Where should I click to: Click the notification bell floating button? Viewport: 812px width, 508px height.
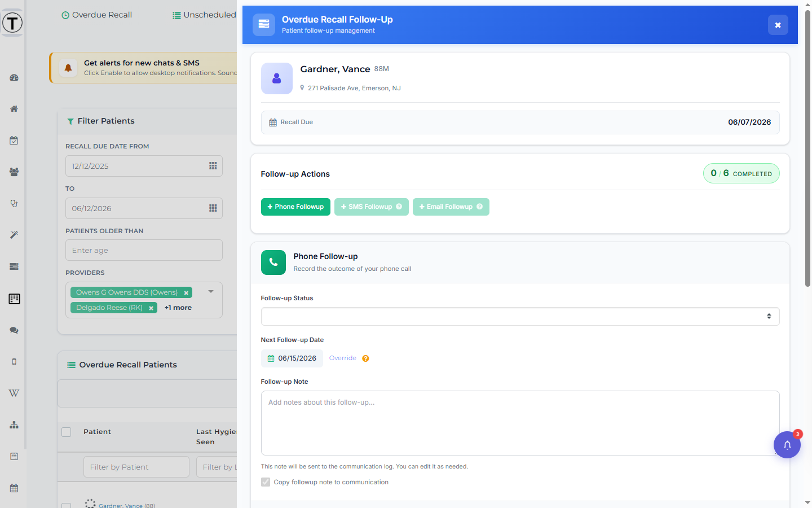tap(787, 445)
